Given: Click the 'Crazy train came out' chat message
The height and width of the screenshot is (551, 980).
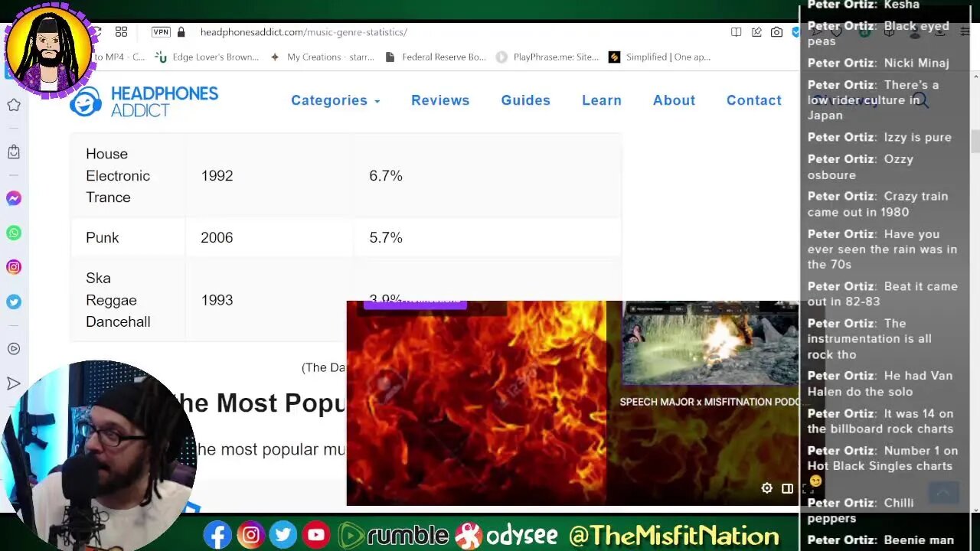Looking at the screenshot, I should pyautogui.click(x=877, y=204).
